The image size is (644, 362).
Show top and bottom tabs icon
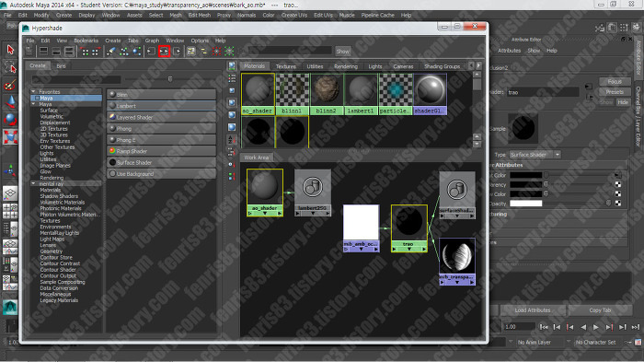(69, 52)
